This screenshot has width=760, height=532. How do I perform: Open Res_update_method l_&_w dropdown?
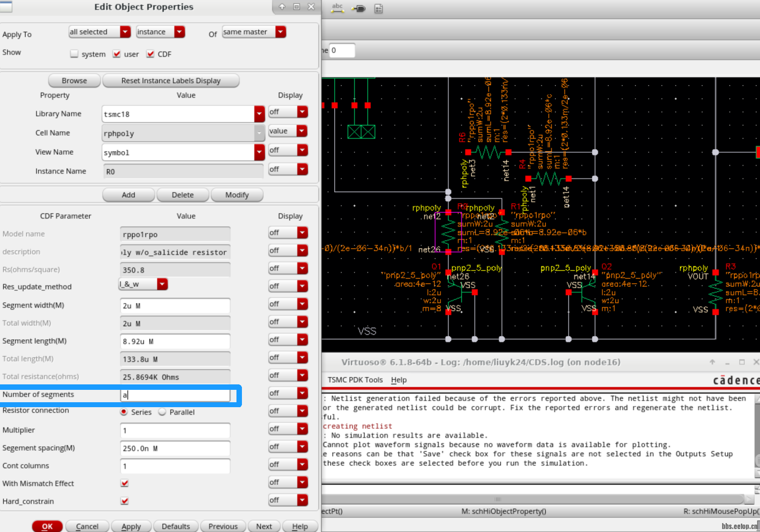[143, 284]
